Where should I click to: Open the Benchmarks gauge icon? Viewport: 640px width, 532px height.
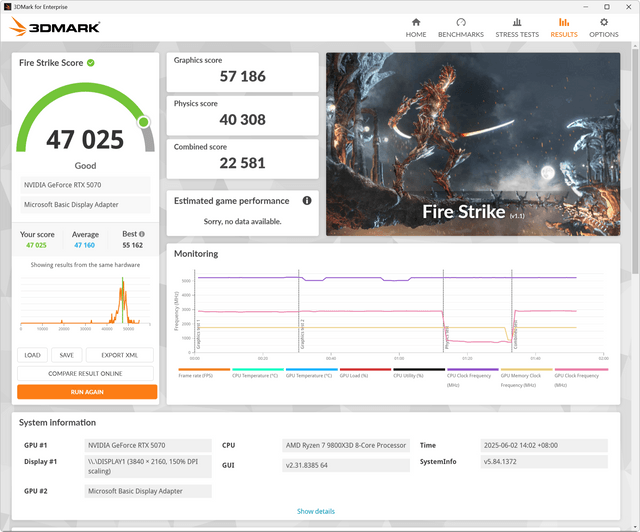[461, 22]
